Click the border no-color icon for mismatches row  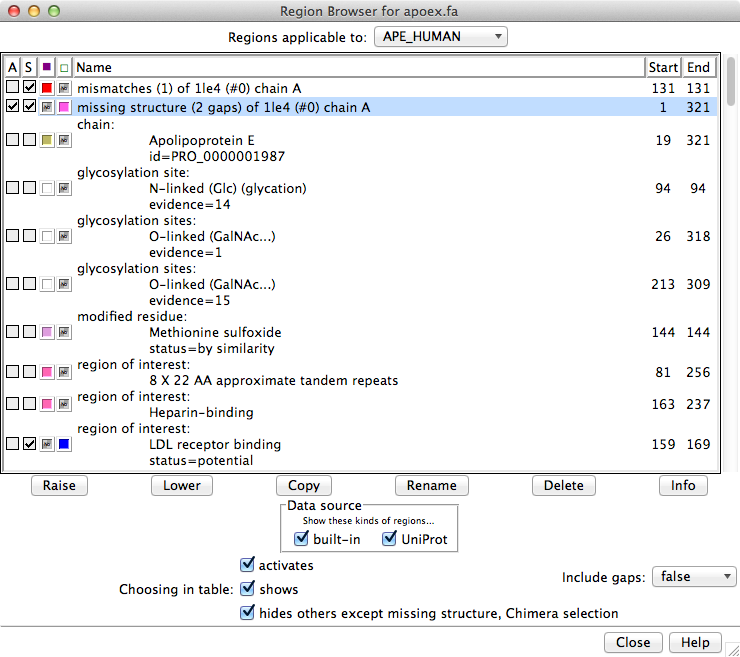pos(64,88)
